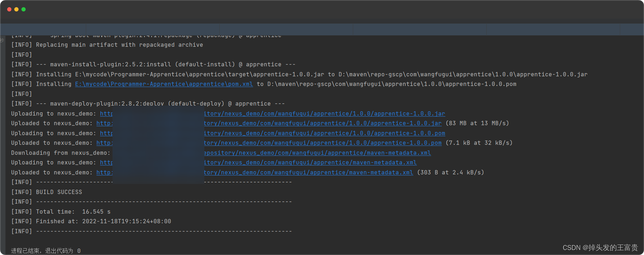Image resolution: width=644 pixels, height=255 pixels.
Task: Click the maven-install-plugin:2.5.2:install log line
Action: (153, 65)
